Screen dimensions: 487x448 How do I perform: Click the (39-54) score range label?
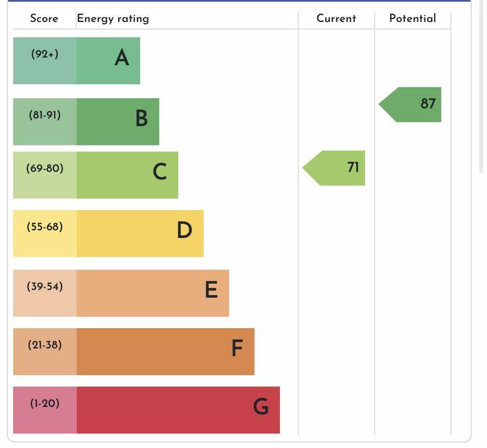(45, 287)
